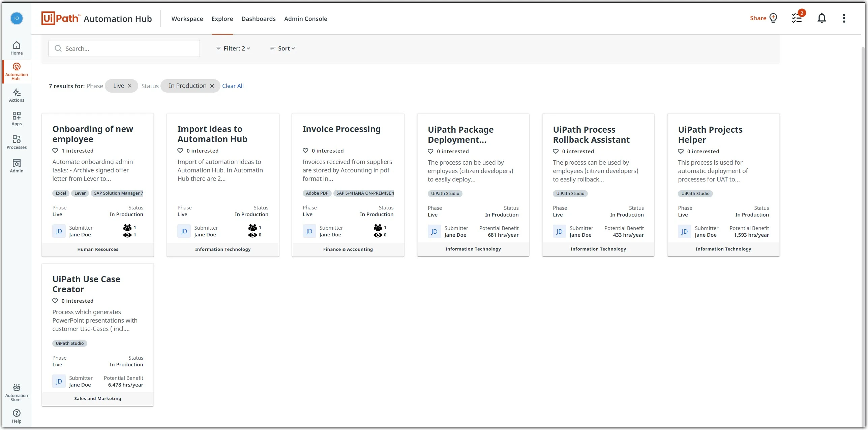Go to Processes in the sidebar
868x430 pixels.
coord(17,142)
